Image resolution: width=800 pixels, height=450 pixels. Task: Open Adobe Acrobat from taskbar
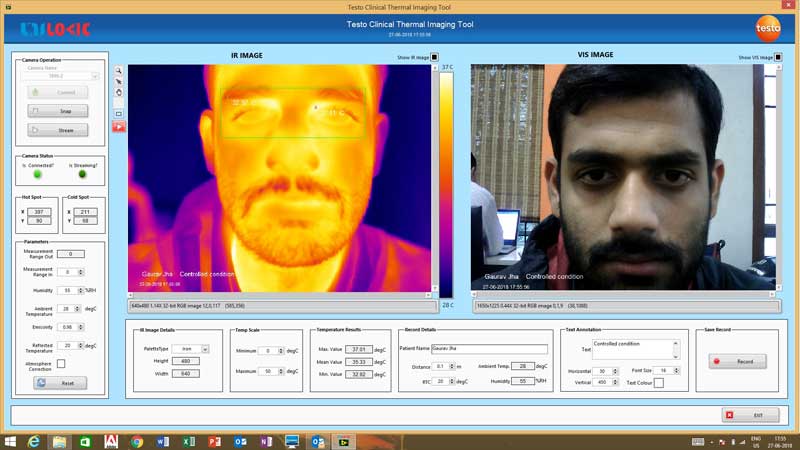click(x=111, y=441)
